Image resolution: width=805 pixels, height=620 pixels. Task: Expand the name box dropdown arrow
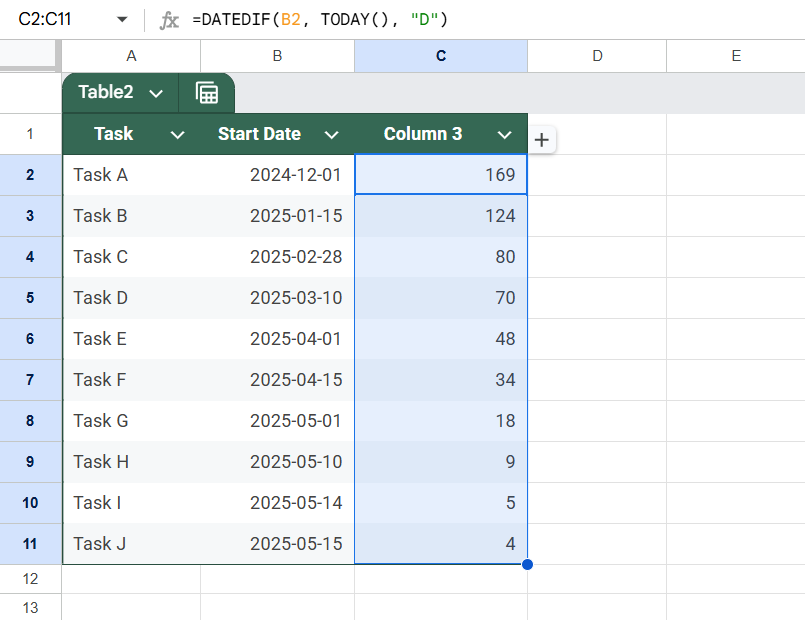(x=122, y=20)
